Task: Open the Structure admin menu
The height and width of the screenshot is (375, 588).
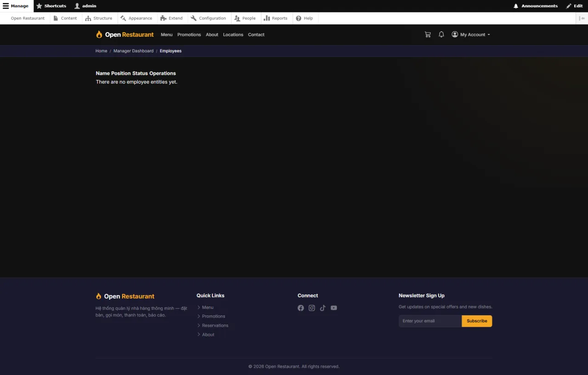Action: pyautogui.click(x=99, y=18)
